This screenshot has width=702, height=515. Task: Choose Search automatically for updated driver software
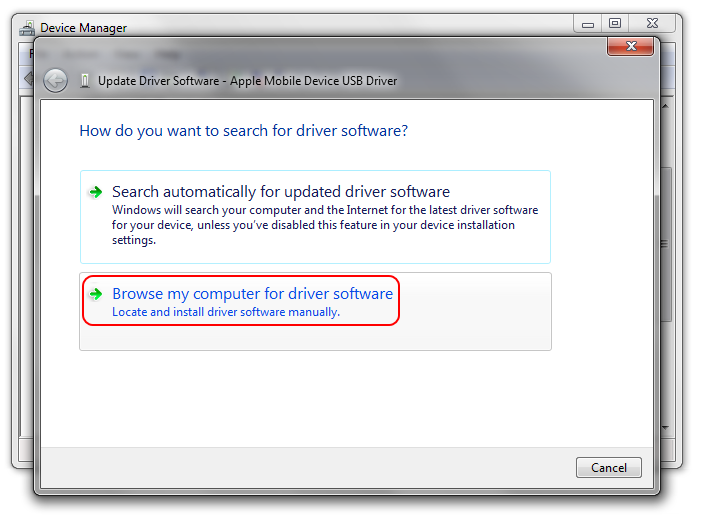pos(281,192)
